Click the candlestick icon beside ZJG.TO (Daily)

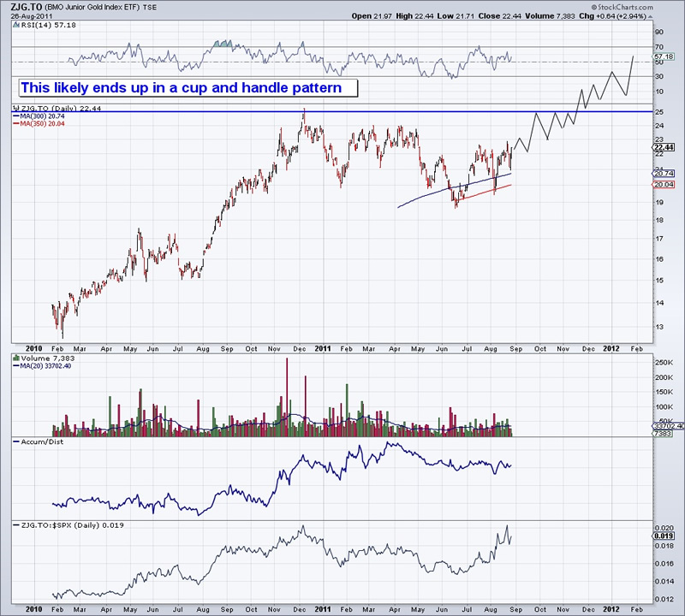pos(15,108)
